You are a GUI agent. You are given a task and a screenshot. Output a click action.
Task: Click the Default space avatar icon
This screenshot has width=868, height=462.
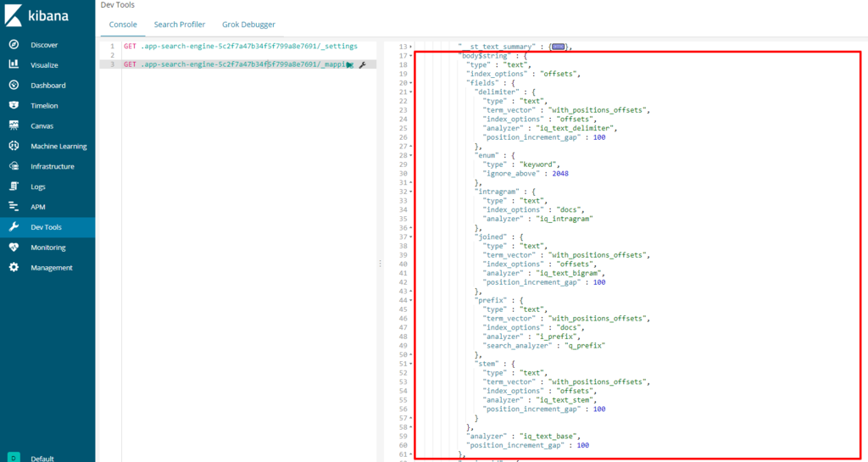pos(14,458)
